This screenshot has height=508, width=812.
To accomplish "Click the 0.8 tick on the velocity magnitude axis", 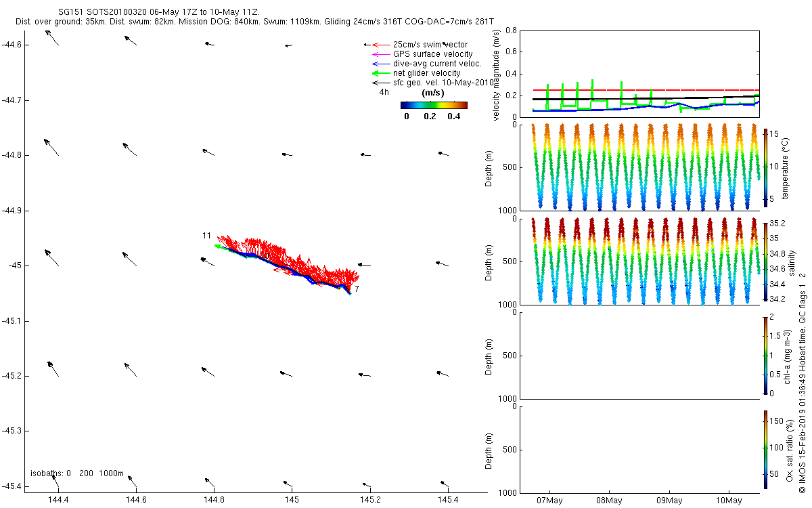I will (512, 31).
